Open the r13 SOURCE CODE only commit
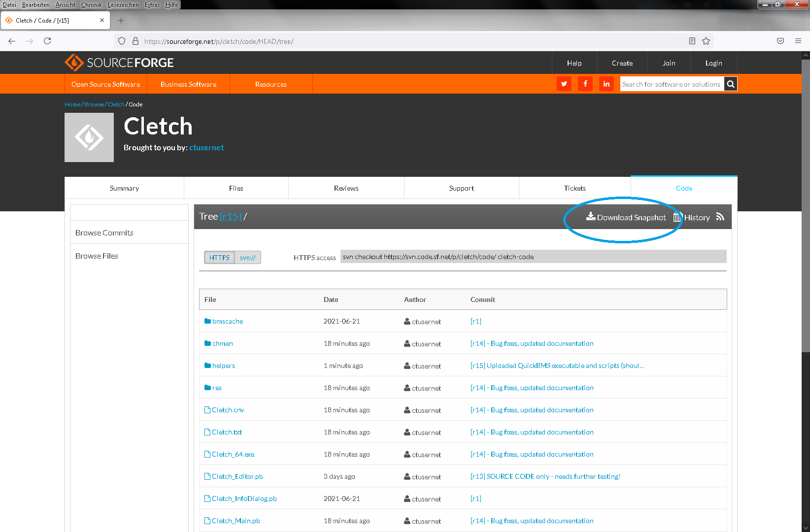This screenshot has height=532, width=810. [x=545, y=476]
